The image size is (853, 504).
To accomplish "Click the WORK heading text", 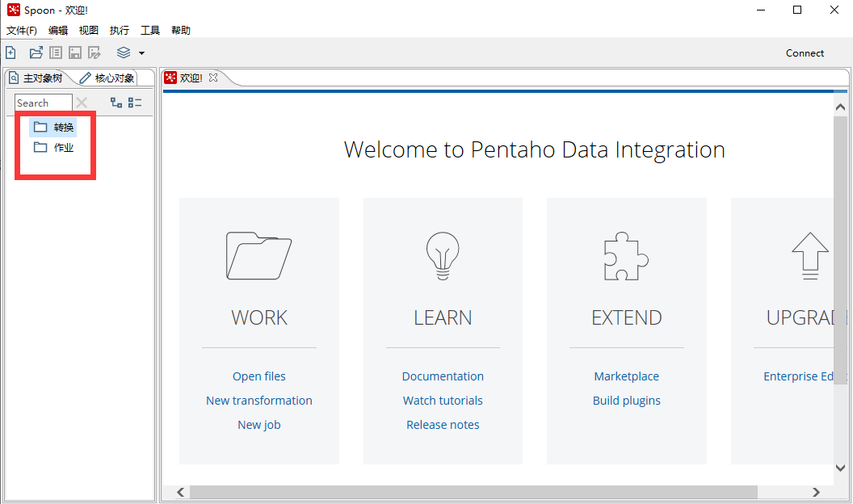I will coord(259,317).
